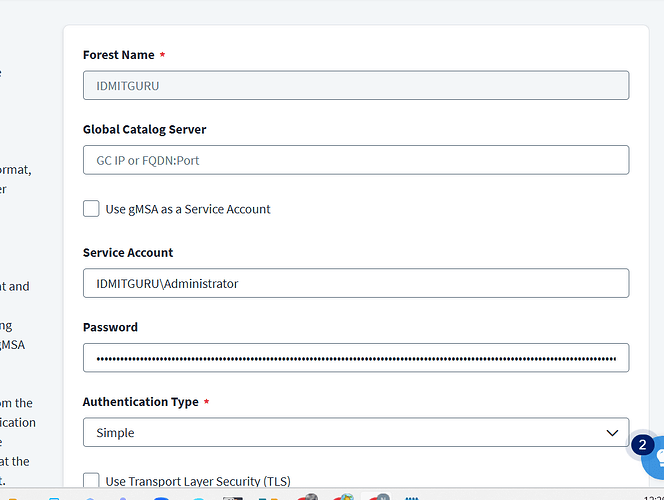664x500 pixels.
Task: Click the chevron arrow in Authentication Type
Action: point(612,432)
